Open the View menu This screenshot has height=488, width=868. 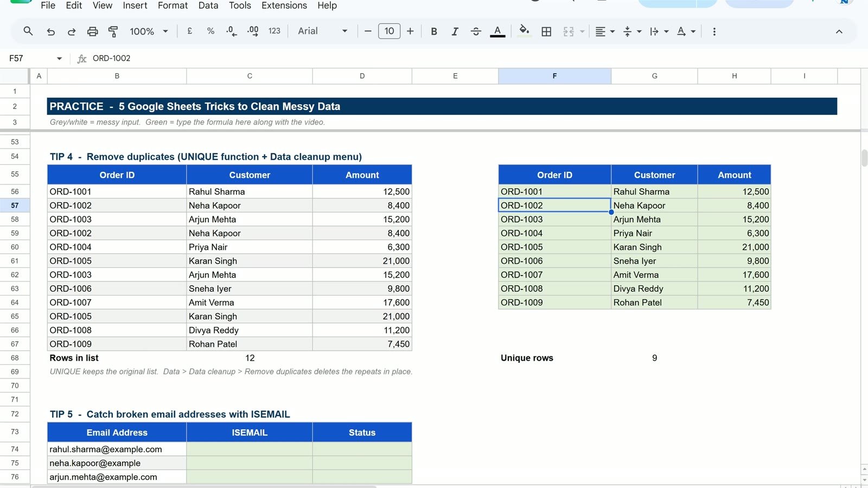103,5
